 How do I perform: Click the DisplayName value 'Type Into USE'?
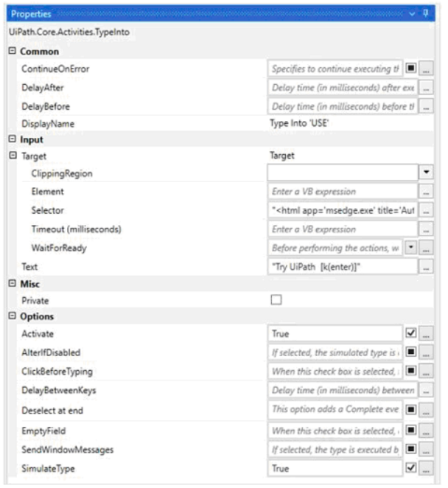coord(299,123)
